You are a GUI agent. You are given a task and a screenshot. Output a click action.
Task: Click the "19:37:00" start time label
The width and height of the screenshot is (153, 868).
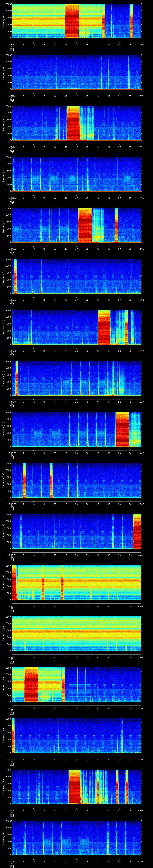[x=12, y=44]
